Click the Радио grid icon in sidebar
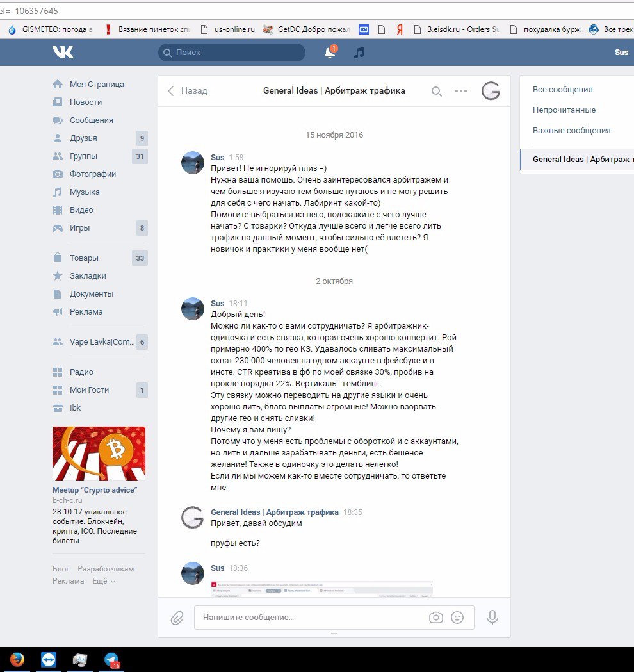Screen dimensions: 634x672 coord(58,372)
